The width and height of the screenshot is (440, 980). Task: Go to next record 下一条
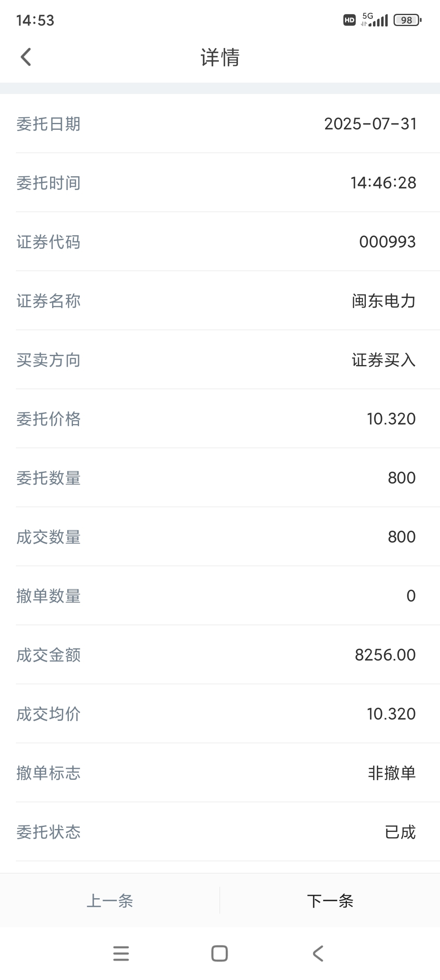pos(330,901)
